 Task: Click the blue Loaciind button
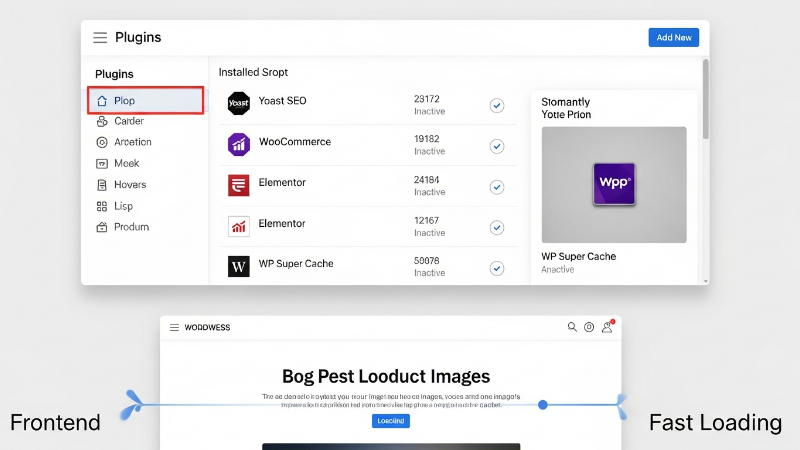[391, 421]
